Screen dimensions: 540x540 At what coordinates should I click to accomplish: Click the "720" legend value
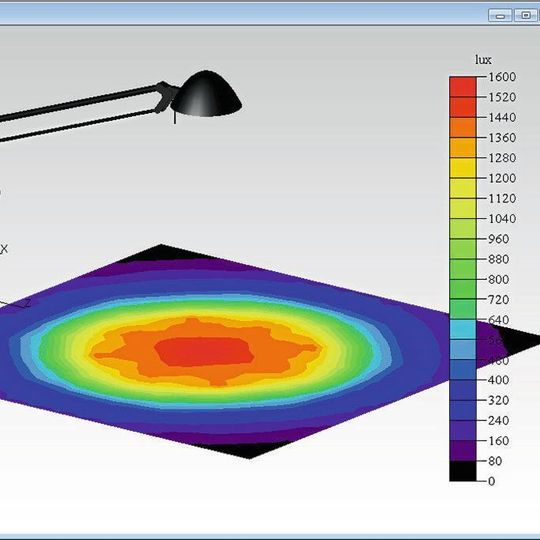pos(499,300)
